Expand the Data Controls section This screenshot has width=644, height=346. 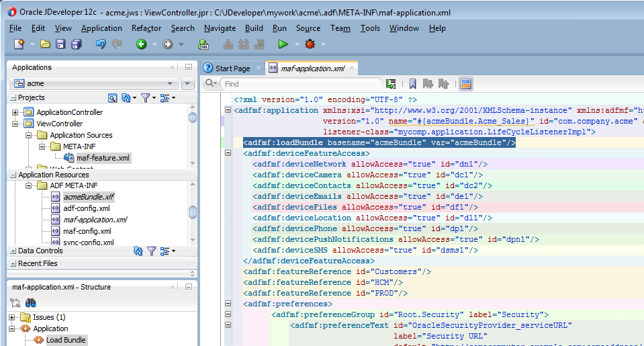pyautogui.click(x=13, y=251)
